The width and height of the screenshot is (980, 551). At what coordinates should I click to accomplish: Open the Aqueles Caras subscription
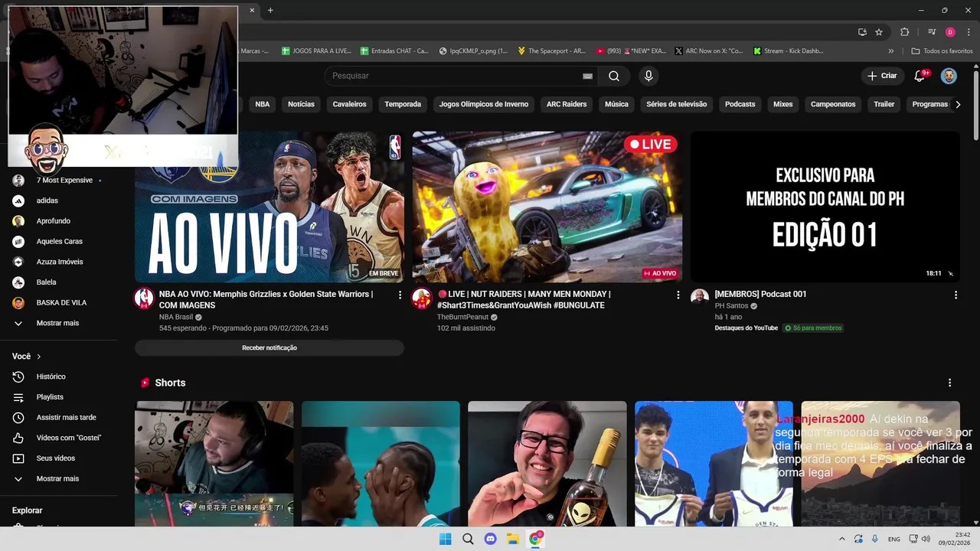point(58,242)
